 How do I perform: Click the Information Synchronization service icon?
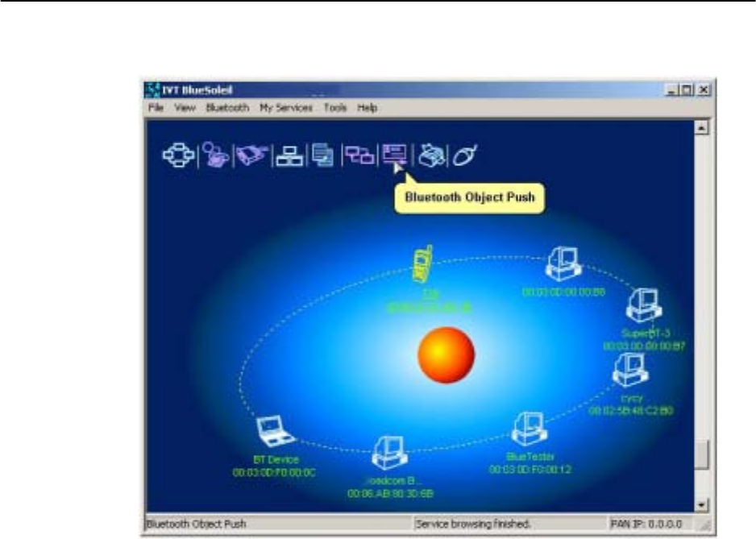359,155
